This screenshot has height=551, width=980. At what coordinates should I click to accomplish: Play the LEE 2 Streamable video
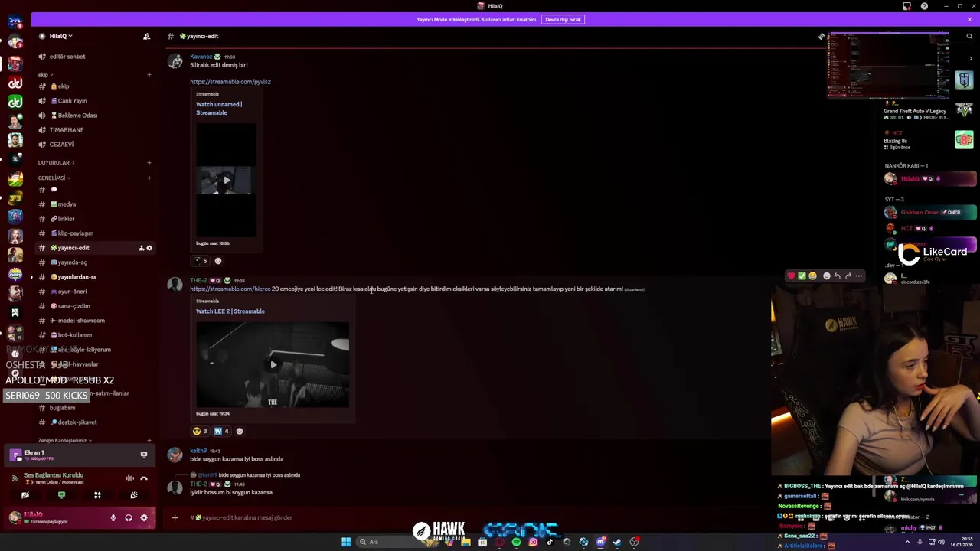(273, 364)
